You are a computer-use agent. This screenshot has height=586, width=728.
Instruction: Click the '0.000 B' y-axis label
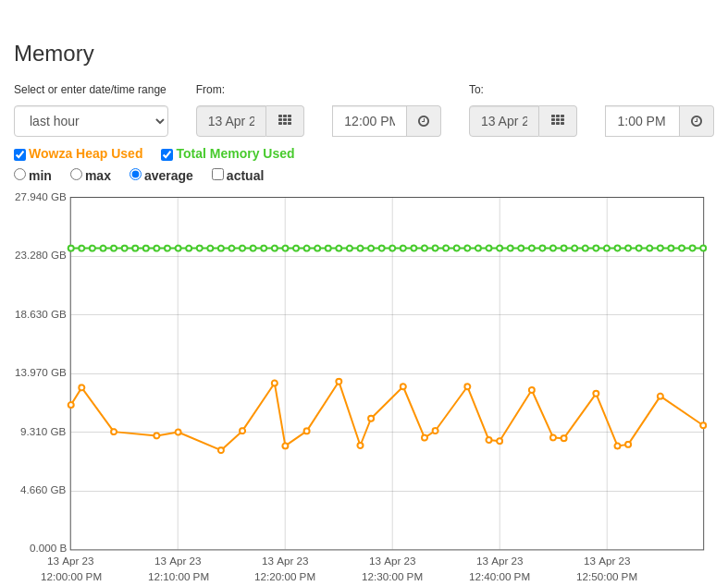click(x=48, y=548)
